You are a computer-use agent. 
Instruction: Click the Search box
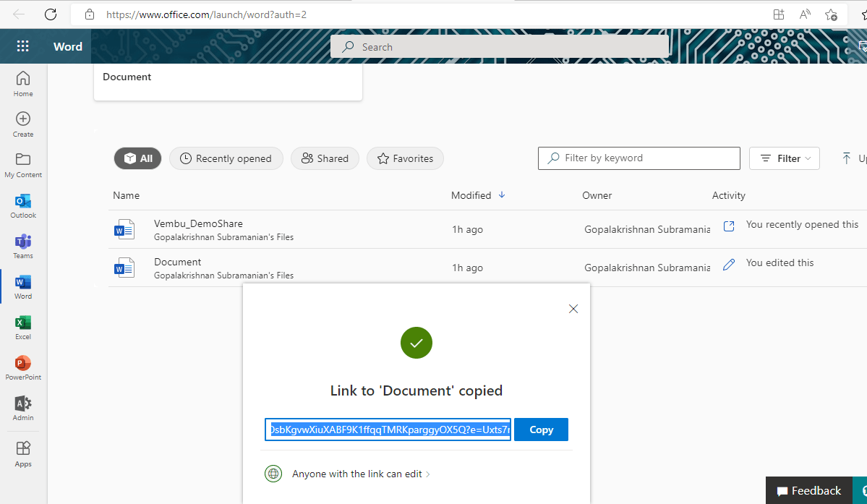tap(500, 47)
